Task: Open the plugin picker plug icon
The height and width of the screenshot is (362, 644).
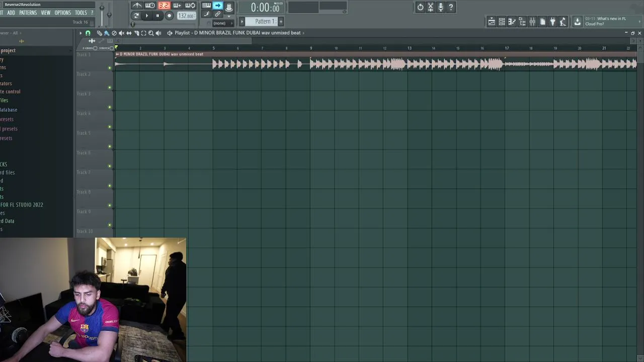Action: pos(552,22)
